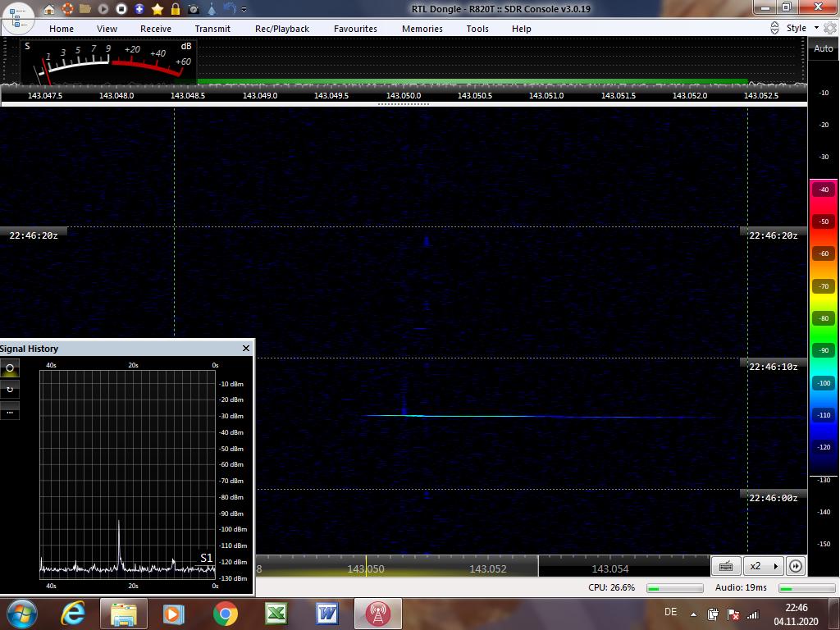Open Google Chrome from the taskbar
840x630 pixels.
pos(225,614)
